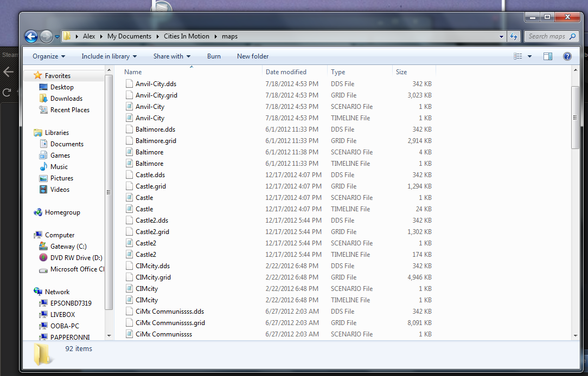Open the Include in library menu

[109, 56]
